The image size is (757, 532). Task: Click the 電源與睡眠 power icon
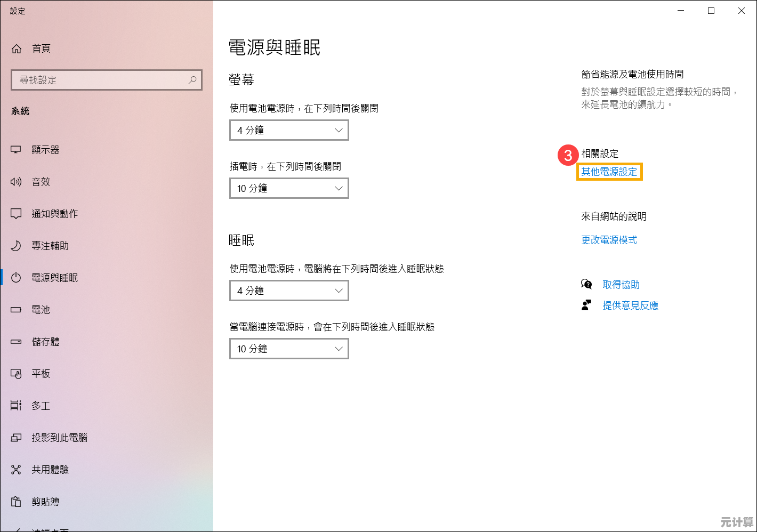tap(16, 278)
